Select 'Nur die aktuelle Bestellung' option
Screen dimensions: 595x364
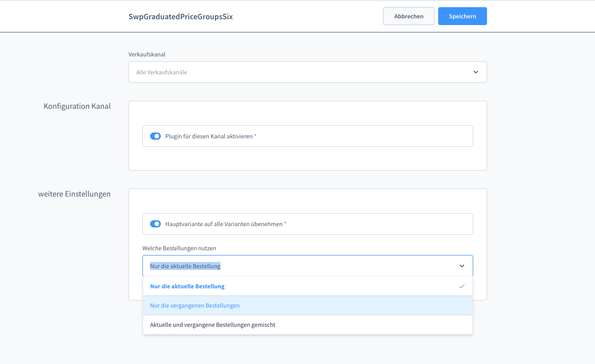pos(187,286)
